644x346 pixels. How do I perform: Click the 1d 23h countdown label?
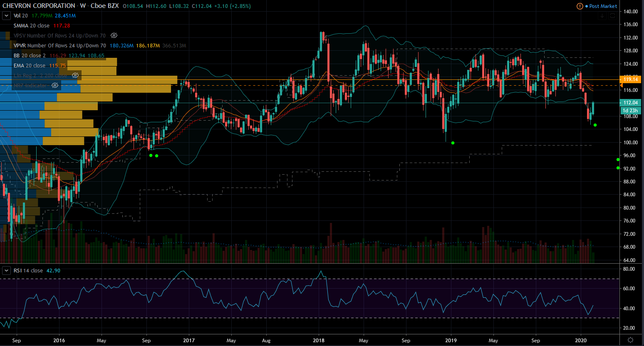point(631,111)
